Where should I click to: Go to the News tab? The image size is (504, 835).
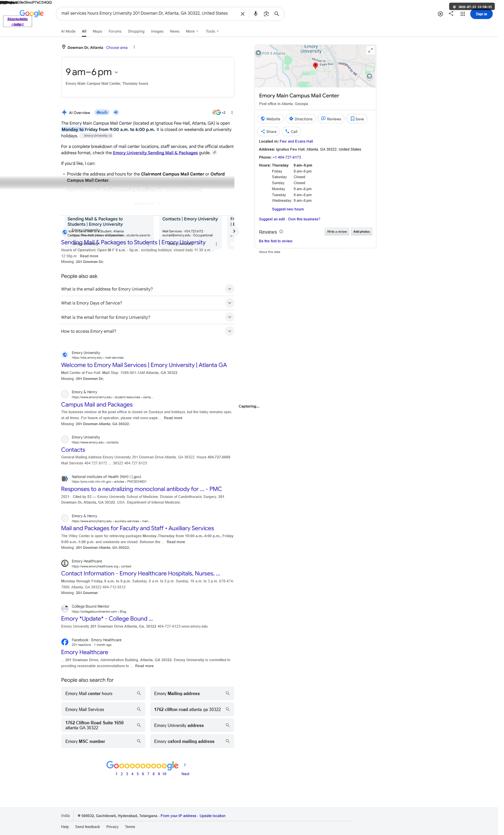coord(174,32)
